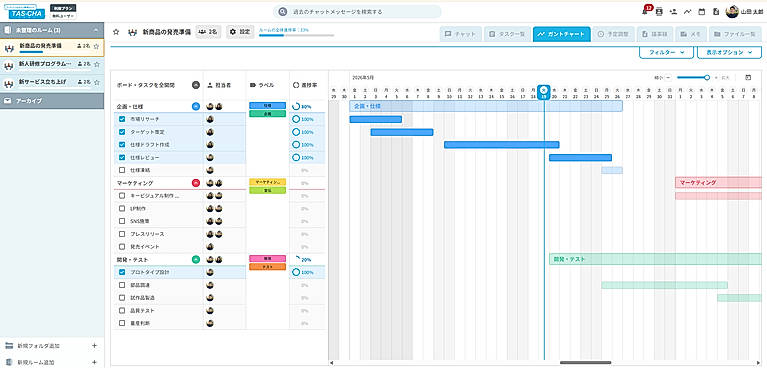Favorite 新サービス立ち上げ room in sidebar
The image size is (767, 368).
97,82
